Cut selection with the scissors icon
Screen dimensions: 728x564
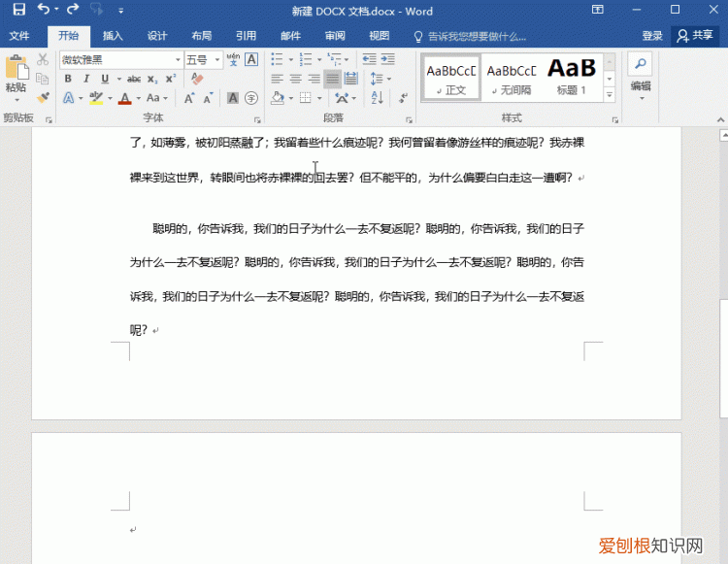click(43, 59)
